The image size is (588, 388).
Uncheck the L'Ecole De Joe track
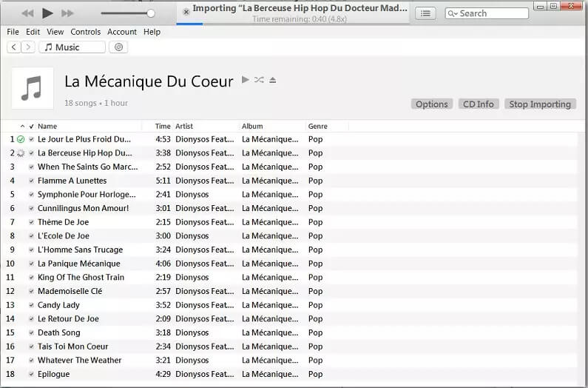pyautogui.click(x=32, y=236)
